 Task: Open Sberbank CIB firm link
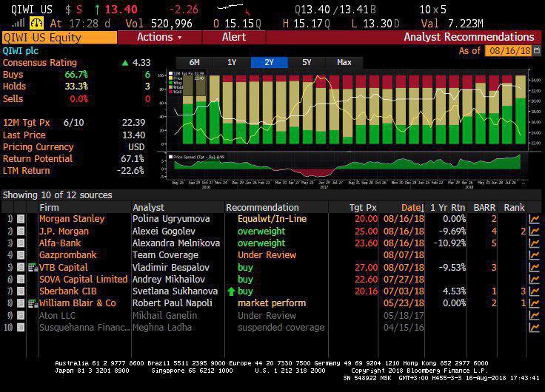[68, 291]
